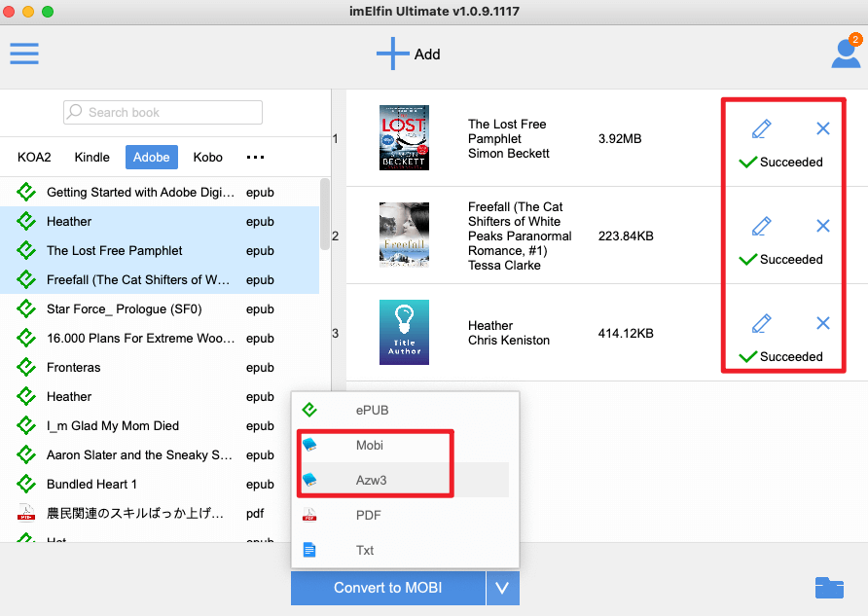
Task: Click the 3.92MB file size value
Action: point(620,138)
